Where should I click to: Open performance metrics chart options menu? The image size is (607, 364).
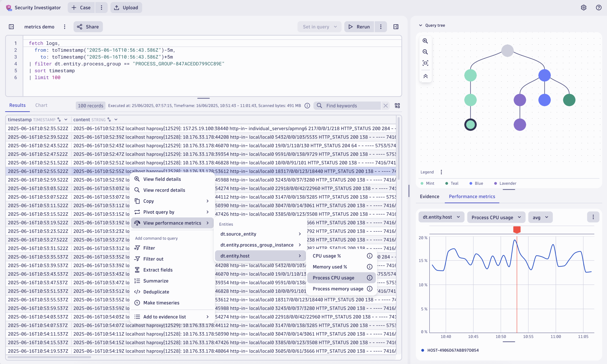(593, 217)
